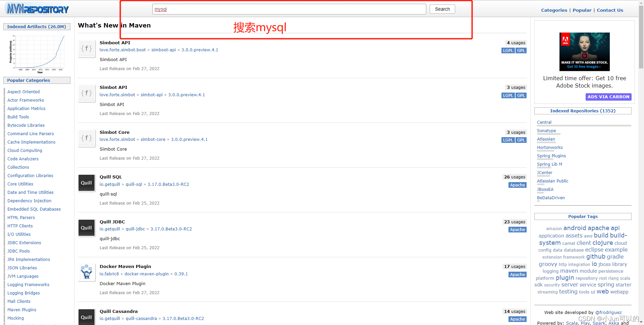Click the search input field
The image size is (644, 325).
(289, 9)
